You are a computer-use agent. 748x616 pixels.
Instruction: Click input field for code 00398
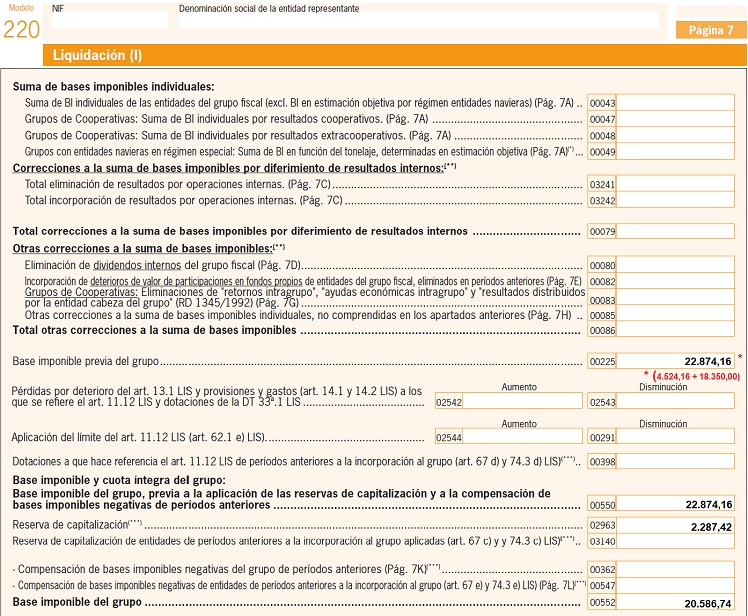[675, 461]
